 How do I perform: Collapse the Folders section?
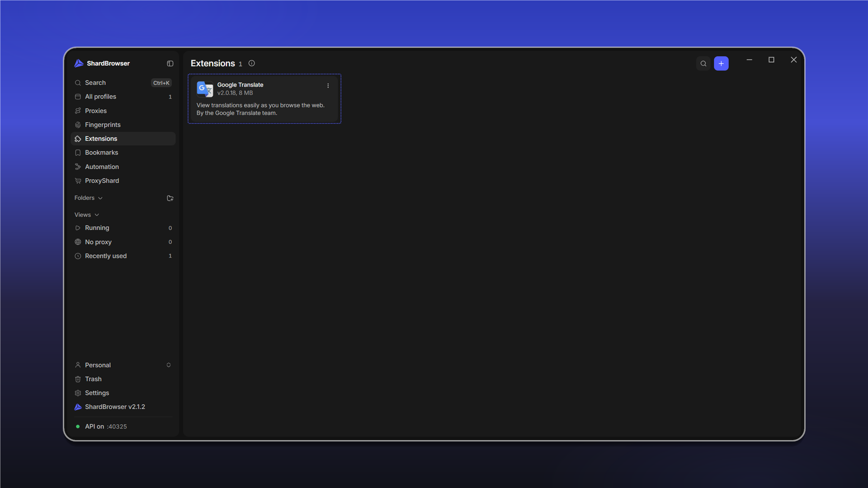[89, 198]
